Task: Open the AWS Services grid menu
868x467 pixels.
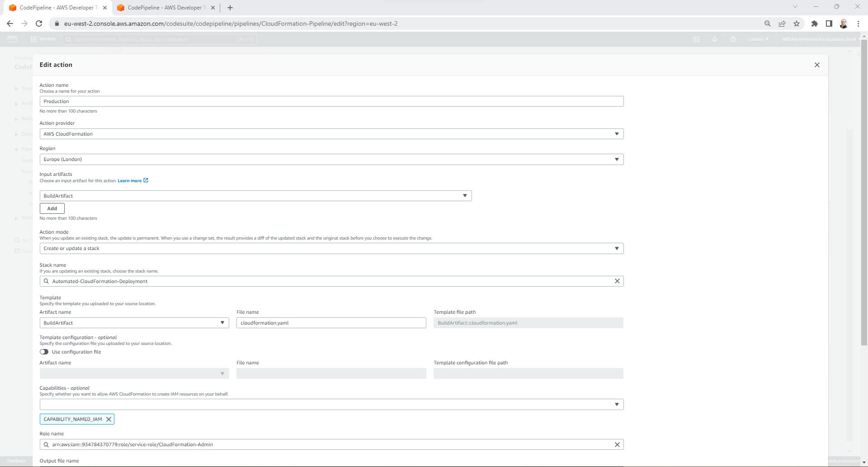Action: coord(43,39)
